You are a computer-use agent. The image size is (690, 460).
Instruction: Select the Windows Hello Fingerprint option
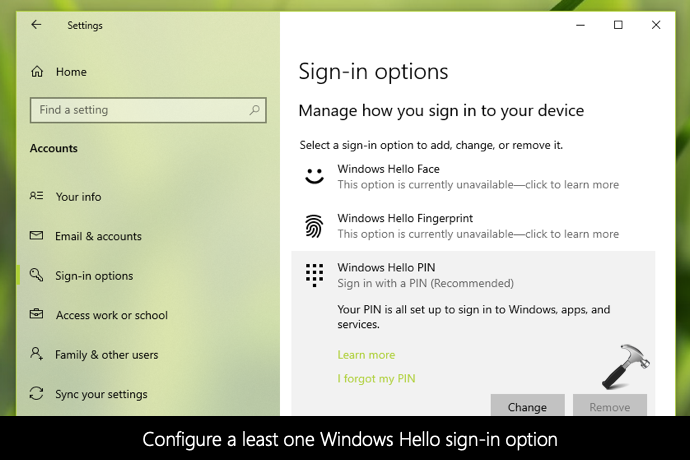[473, 226]
